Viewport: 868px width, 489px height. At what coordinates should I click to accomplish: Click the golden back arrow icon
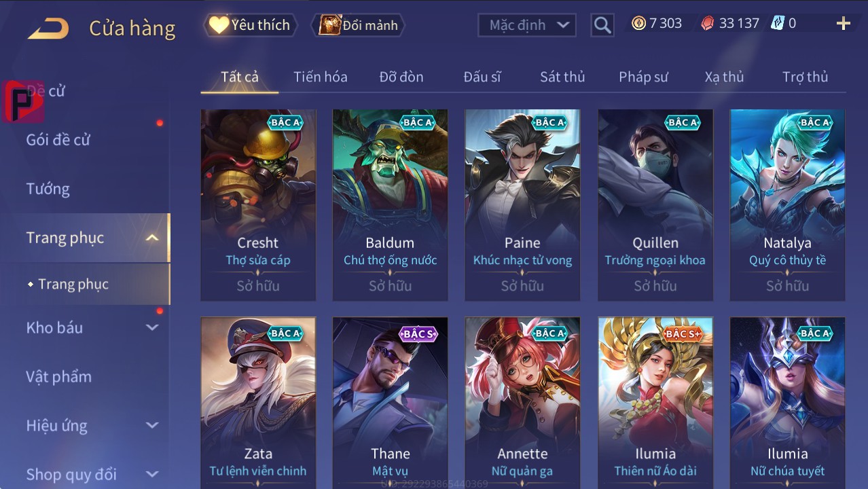(48, 29)
